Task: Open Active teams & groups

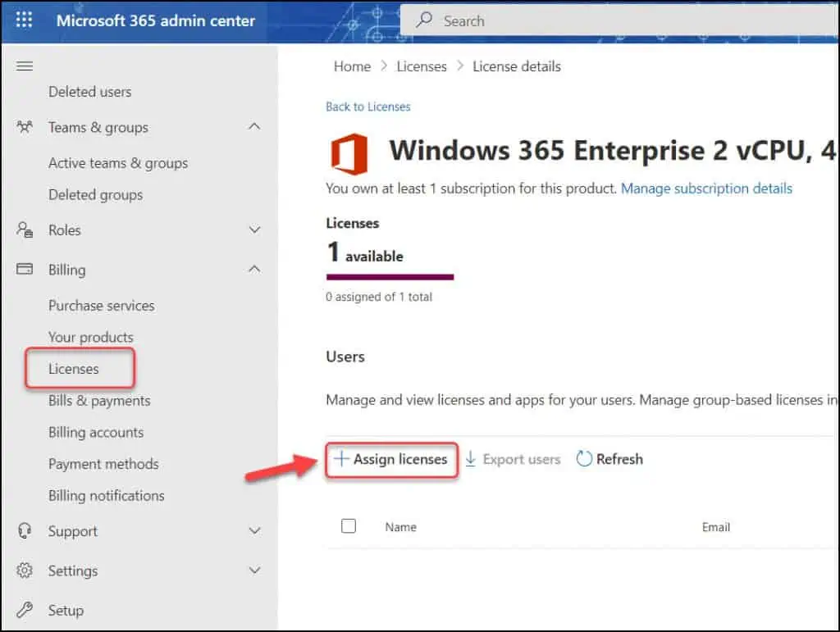Action: (118, 162)
